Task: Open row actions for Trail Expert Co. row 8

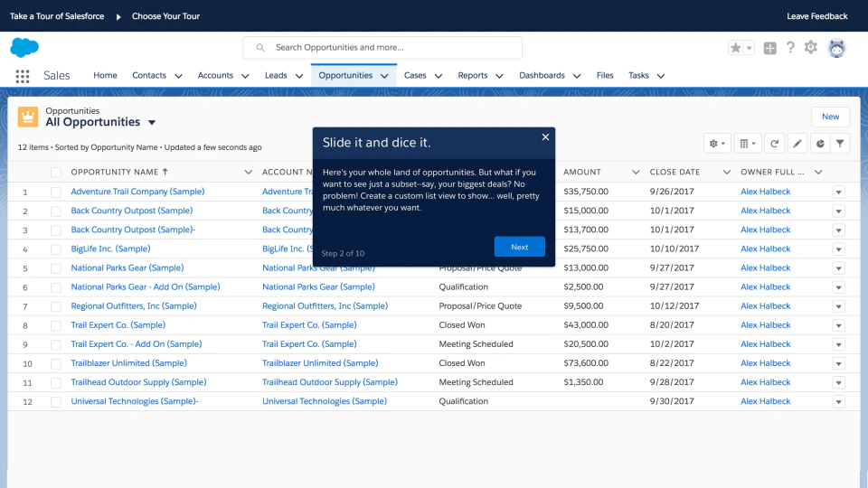Action: tap(839, 325)
